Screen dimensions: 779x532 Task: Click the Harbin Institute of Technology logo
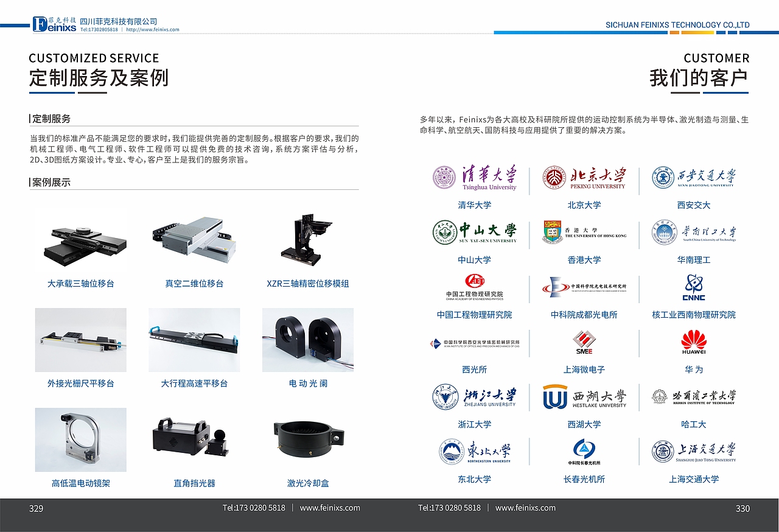(x=694, y=397)
